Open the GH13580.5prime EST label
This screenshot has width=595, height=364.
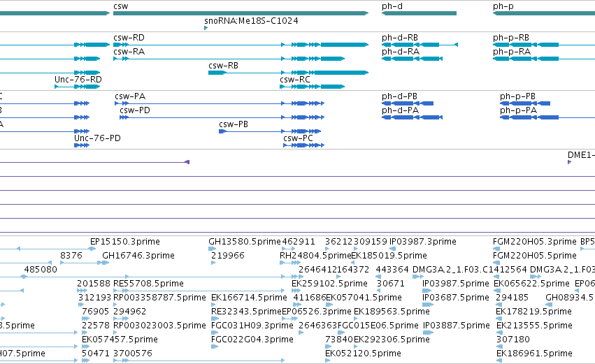pos(245,242)
